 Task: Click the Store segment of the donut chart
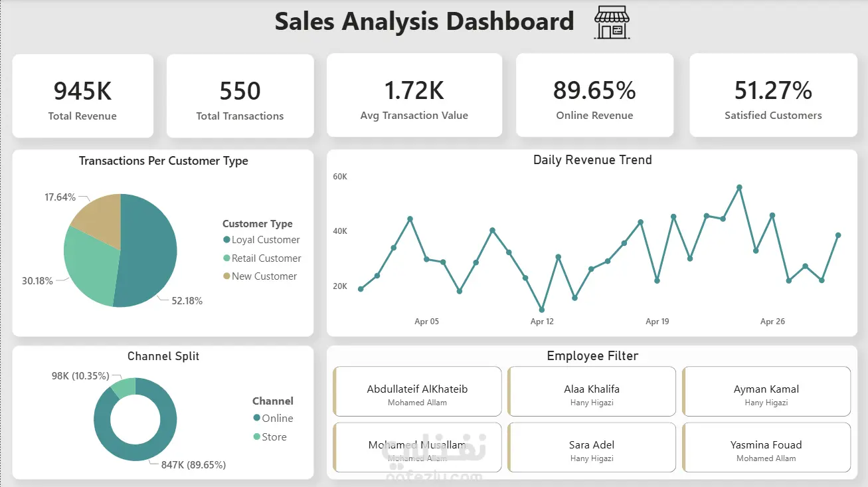pyautogui.click(x=124, y=387)
